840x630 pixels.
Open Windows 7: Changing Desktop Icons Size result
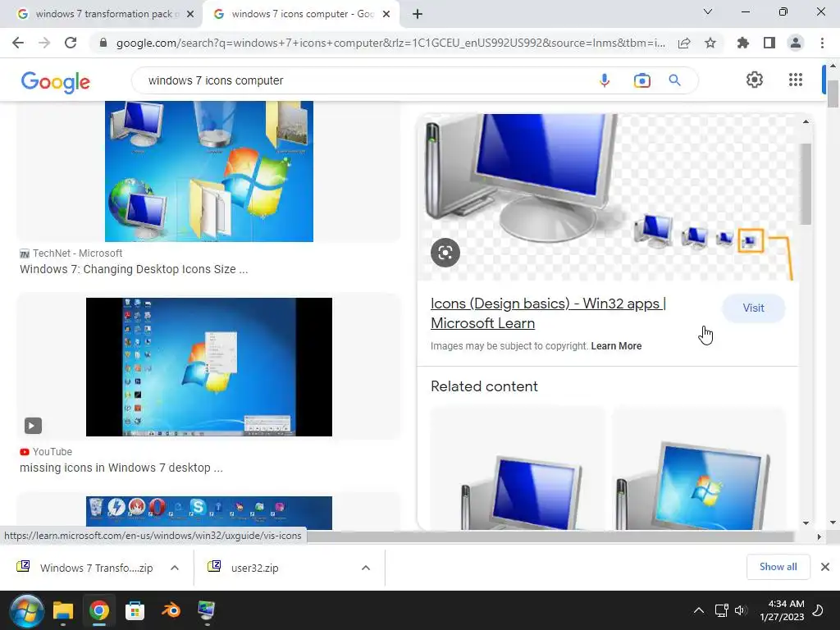click(134, 269)
